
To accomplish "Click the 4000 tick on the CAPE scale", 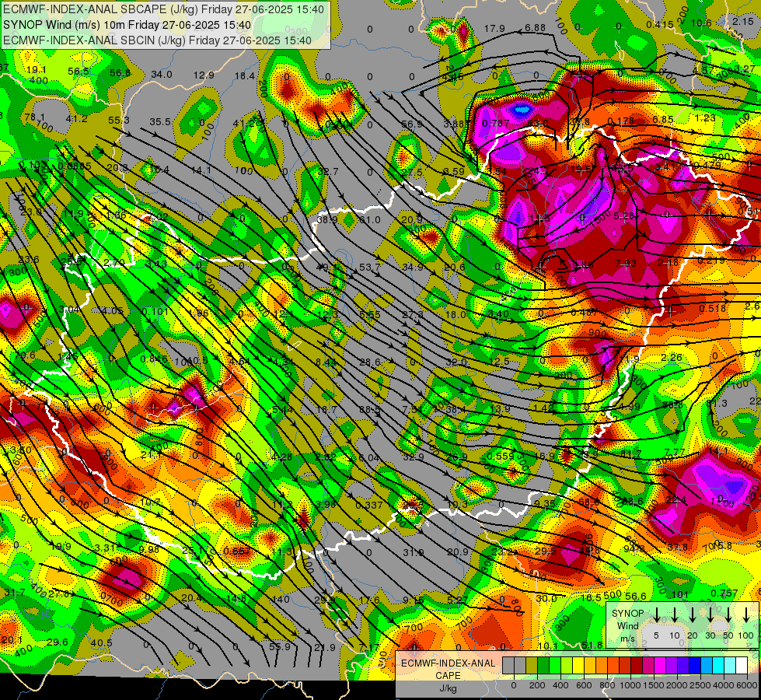I will 724,685.
